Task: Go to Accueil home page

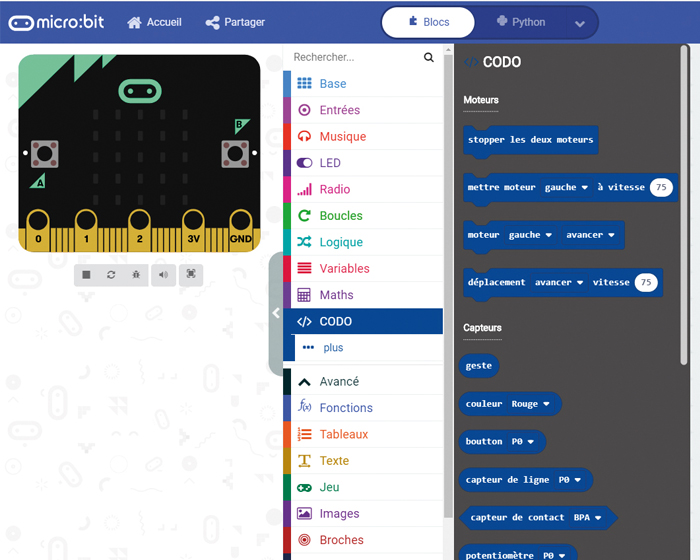Action: point(155,22)
